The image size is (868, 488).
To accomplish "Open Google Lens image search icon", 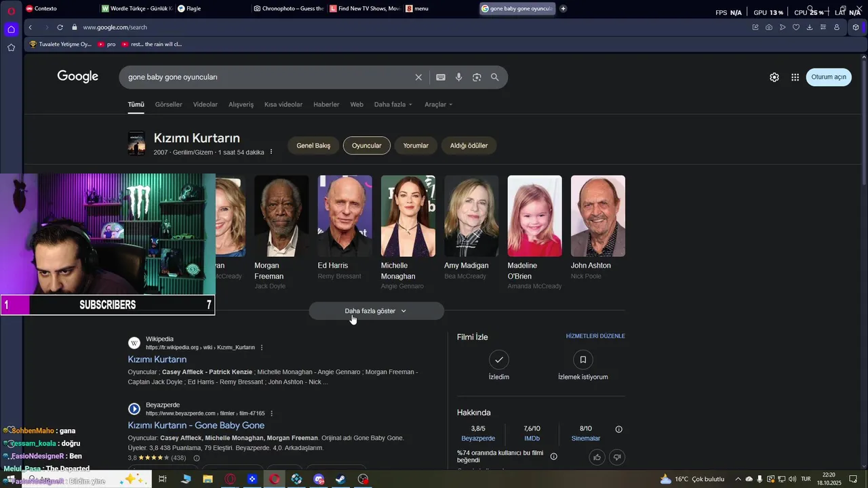I will tap(477, 77).
